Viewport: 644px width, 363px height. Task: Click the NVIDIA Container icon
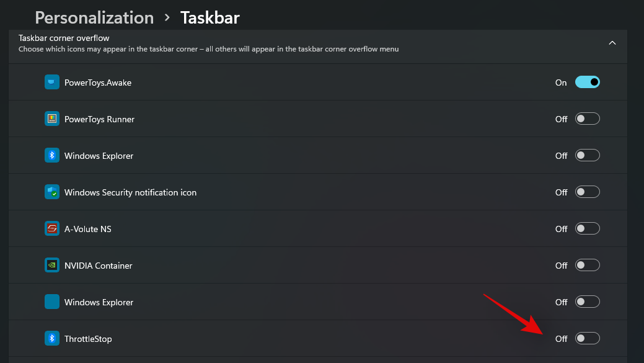point(52,264)
